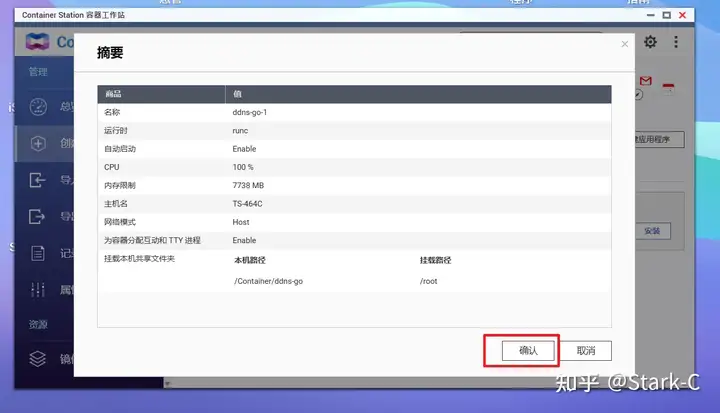This screenshot has width=720, height=413.
Task: Select the /root mount path
Action: tap(428, 281)
